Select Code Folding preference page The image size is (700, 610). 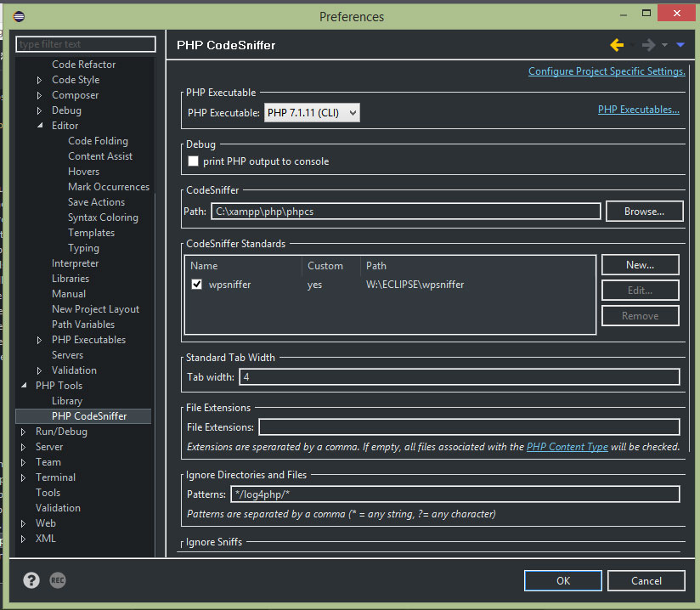point(98,141)
